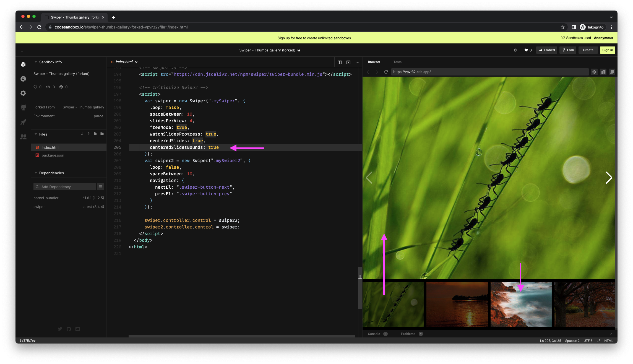The width and height of the screenshot is (633, 364).
Task: Open the Deployment rocket icon
Action: coord(23,122)
